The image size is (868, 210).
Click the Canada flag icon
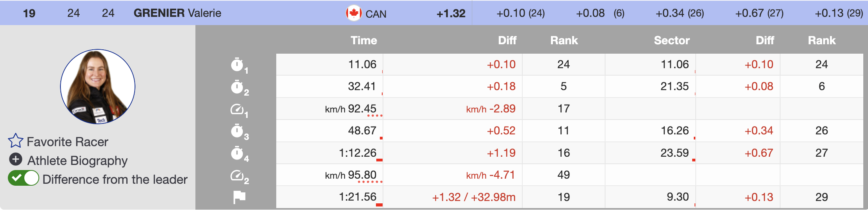coord(354,13)
